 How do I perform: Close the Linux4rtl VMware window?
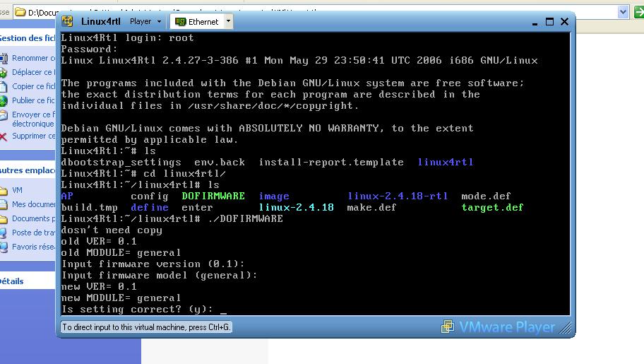pos(565,21)
